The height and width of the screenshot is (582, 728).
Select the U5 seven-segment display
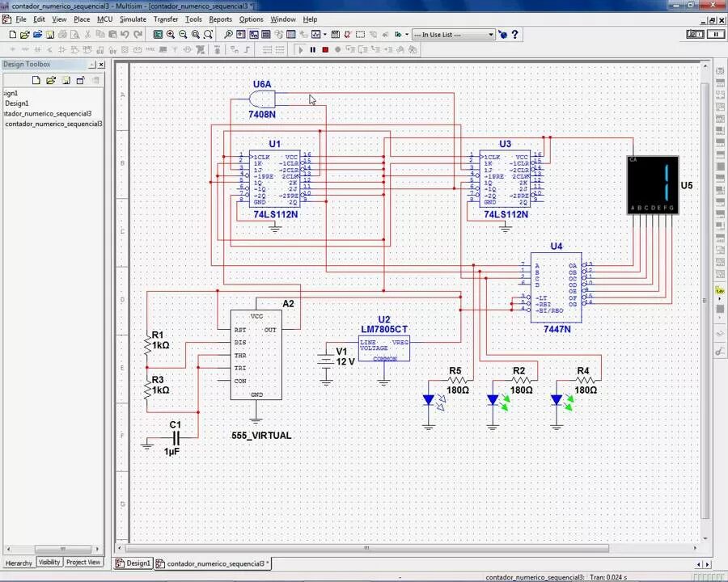click(x=653, y=185)
